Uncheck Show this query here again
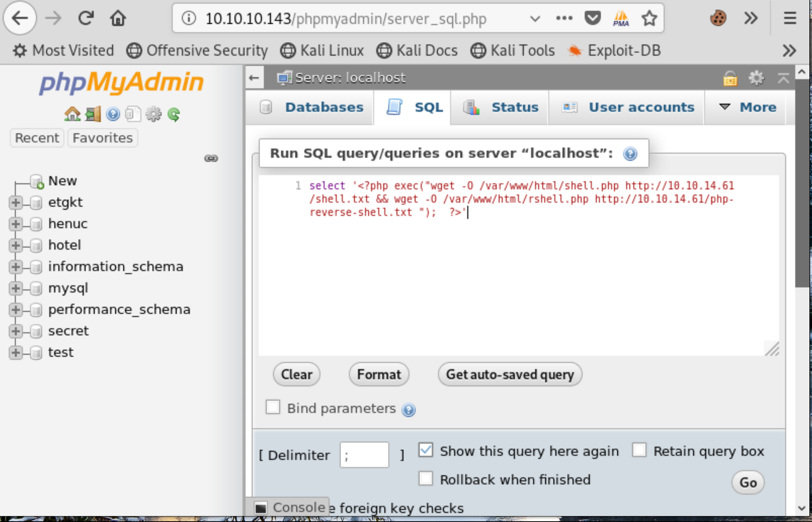 pos(426,450)
